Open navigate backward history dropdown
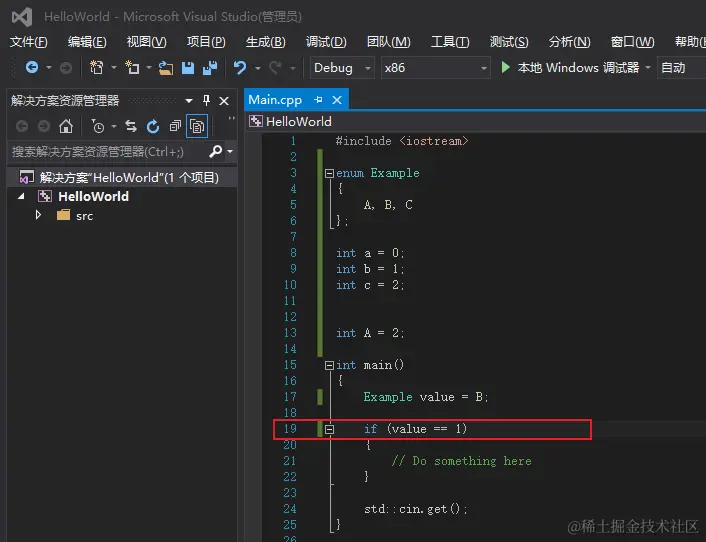Screen dimensions: 706x542 pyautogui.click(x=49, y=68)
